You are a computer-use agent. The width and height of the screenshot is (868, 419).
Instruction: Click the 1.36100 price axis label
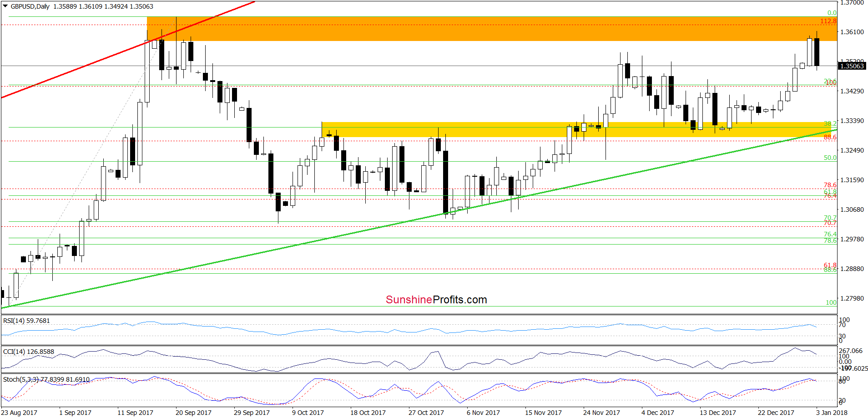852,32
